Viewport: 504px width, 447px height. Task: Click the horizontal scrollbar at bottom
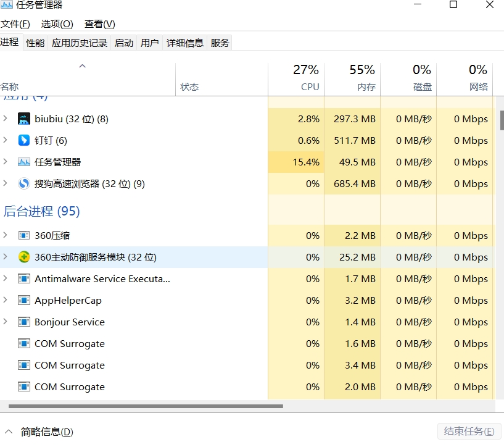click(146, 406)
